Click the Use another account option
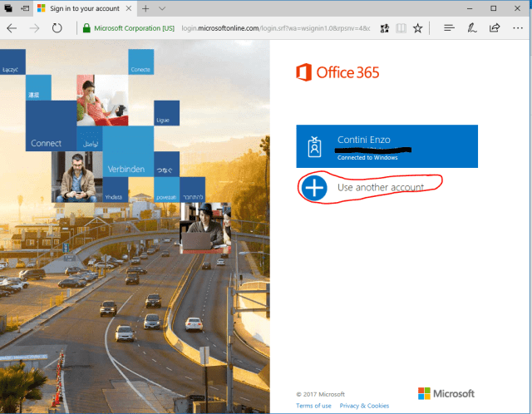 point(381,187)
